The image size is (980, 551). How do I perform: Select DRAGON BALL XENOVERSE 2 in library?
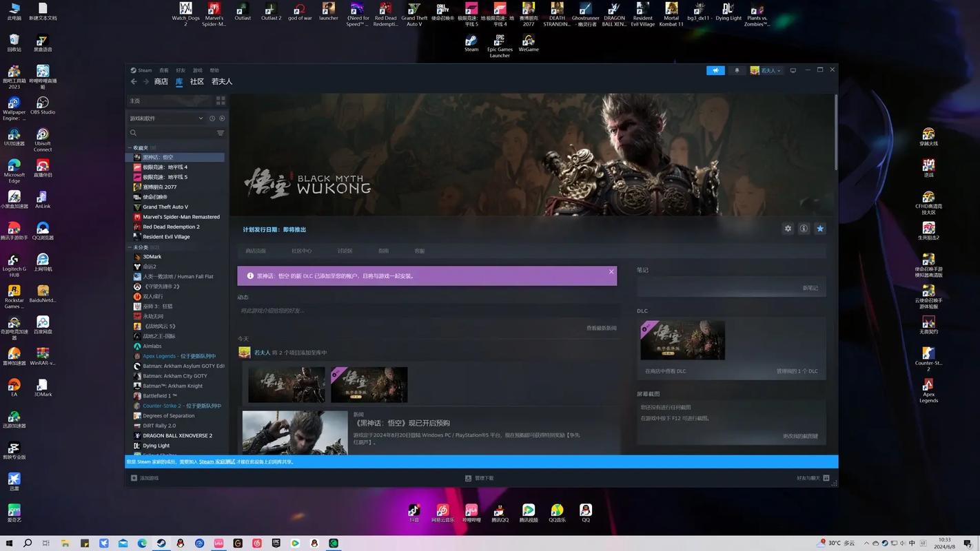point(176,435)
